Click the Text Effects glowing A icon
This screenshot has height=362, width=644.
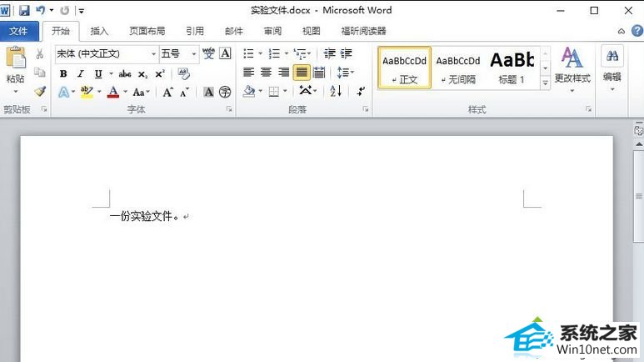click(63, 92)
